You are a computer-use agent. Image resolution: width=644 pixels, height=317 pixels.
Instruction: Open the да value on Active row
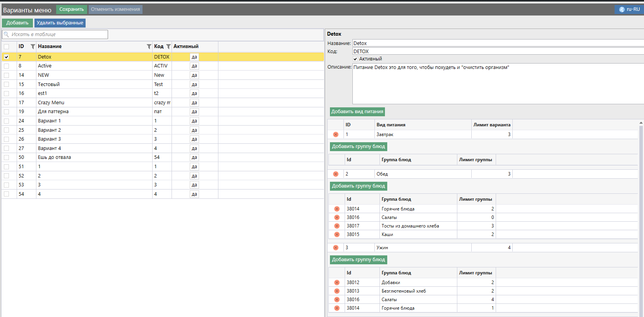click(194, 66)
